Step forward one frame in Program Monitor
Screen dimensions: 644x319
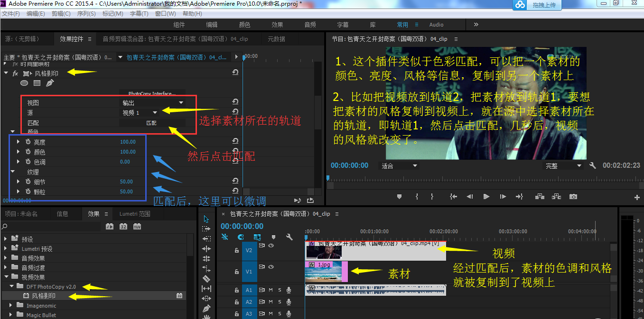(503, 197)
